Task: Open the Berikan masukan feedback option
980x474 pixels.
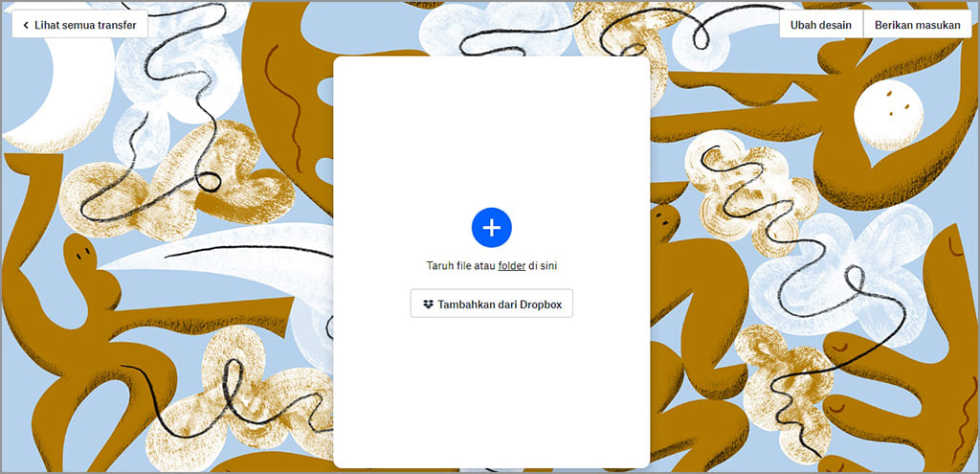Action: 917,25
